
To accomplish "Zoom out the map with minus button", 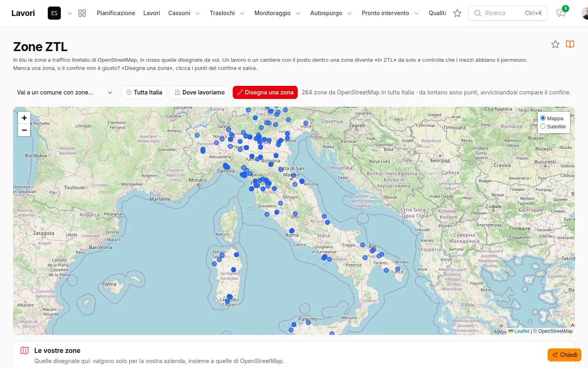I will pyautogui.click(x=24, y=130).
